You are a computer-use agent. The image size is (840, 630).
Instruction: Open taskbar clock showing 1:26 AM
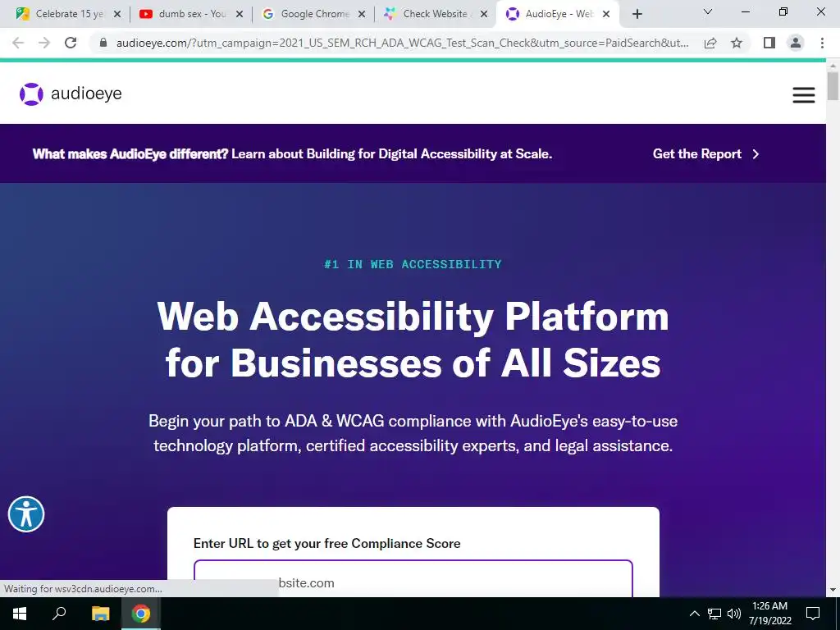(769, 614)
